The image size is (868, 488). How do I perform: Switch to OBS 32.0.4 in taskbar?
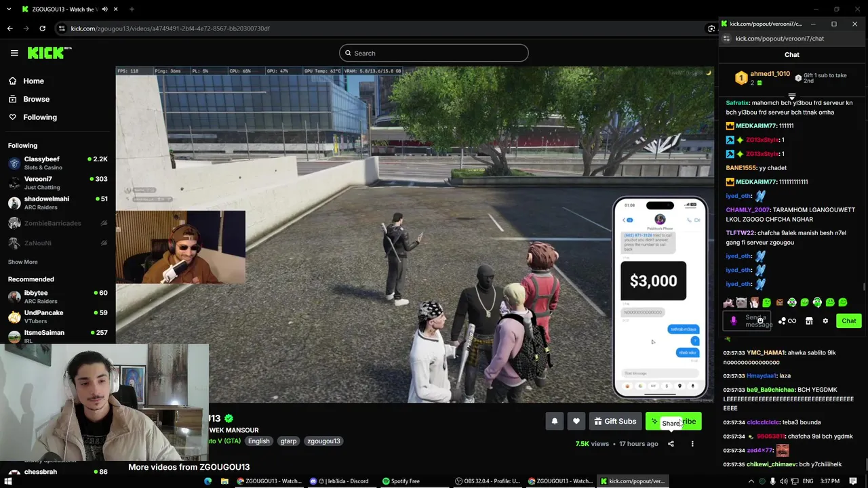pyautogui.click(x=488, y=481)
